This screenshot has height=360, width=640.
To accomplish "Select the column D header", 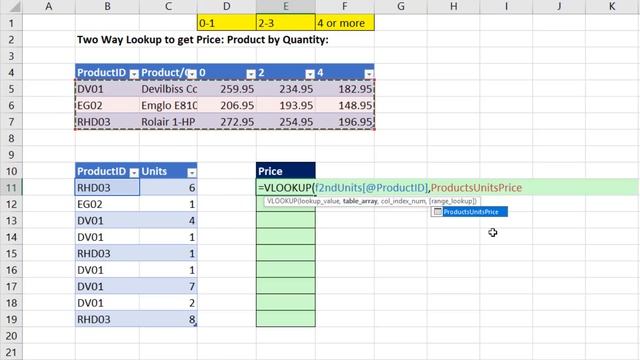I will (227, 6).
